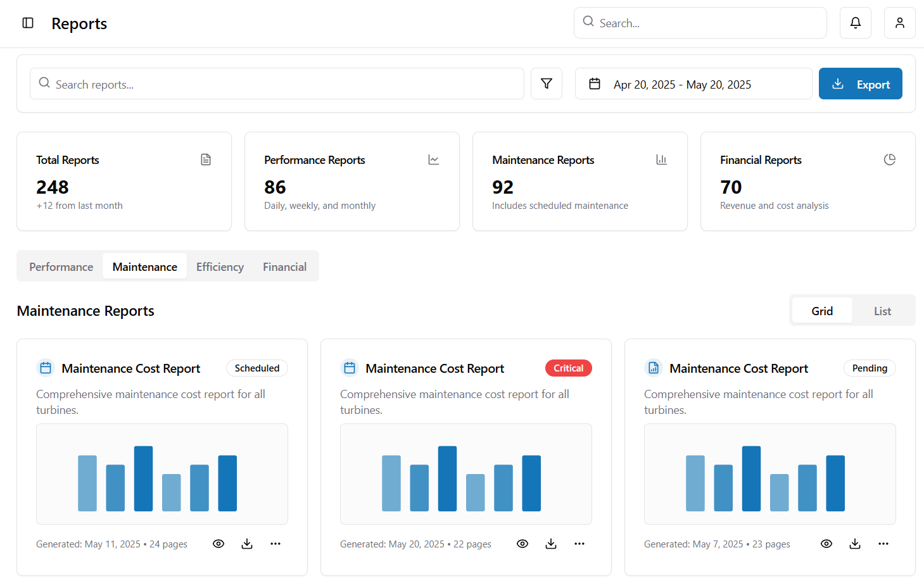Open the Financial tab
The image size is (924, 581).
tap(284, 266)
